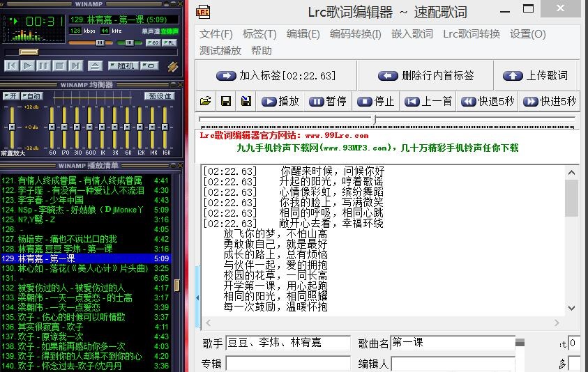Click Winamp volume slider handle
This screenshot has height=372, width=588.
[x=100, y=42]
